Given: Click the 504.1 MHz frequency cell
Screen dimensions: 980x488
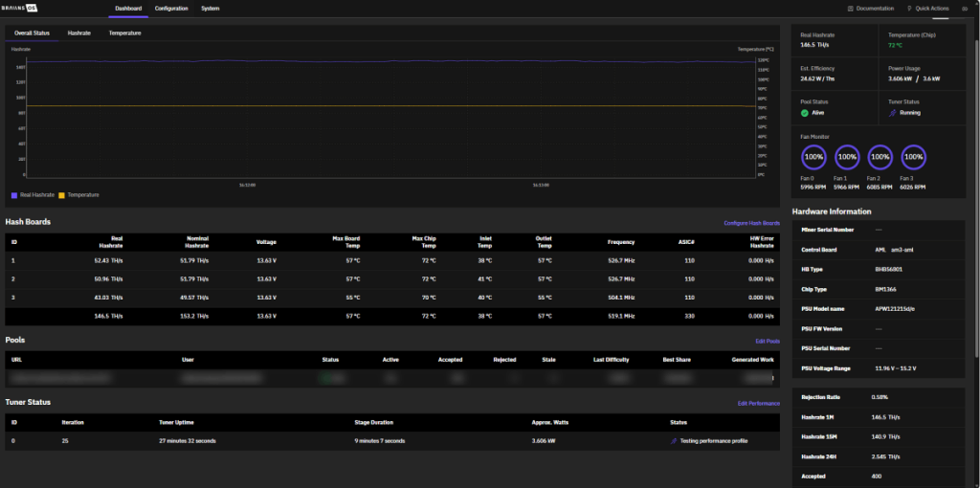Looking at the screenshot, I should (x=621, y=298).
